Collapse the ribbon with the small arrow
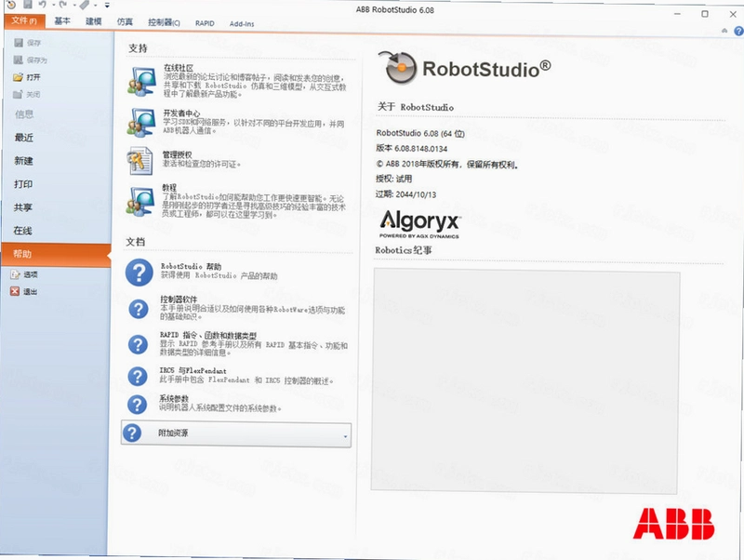The image size is (744, 560). [724, 31]
